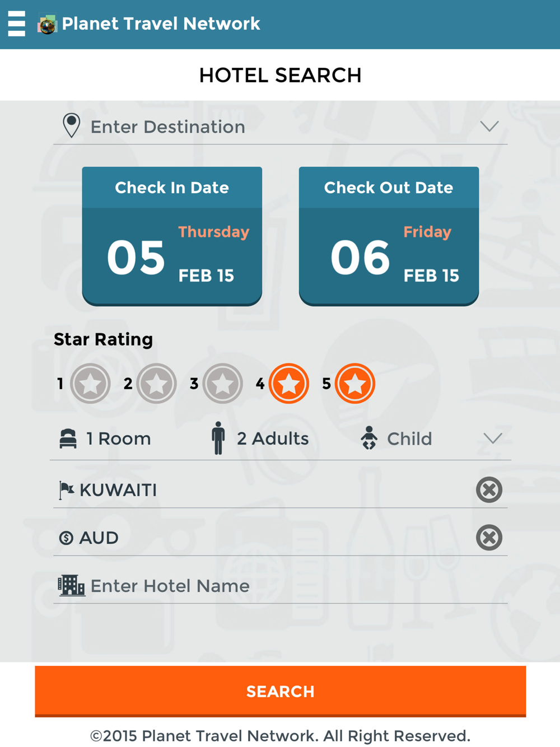The height and width of the screenshot is (747, 560).
Task: Clear the AUD currency selection
Action: tap(489, 538)
